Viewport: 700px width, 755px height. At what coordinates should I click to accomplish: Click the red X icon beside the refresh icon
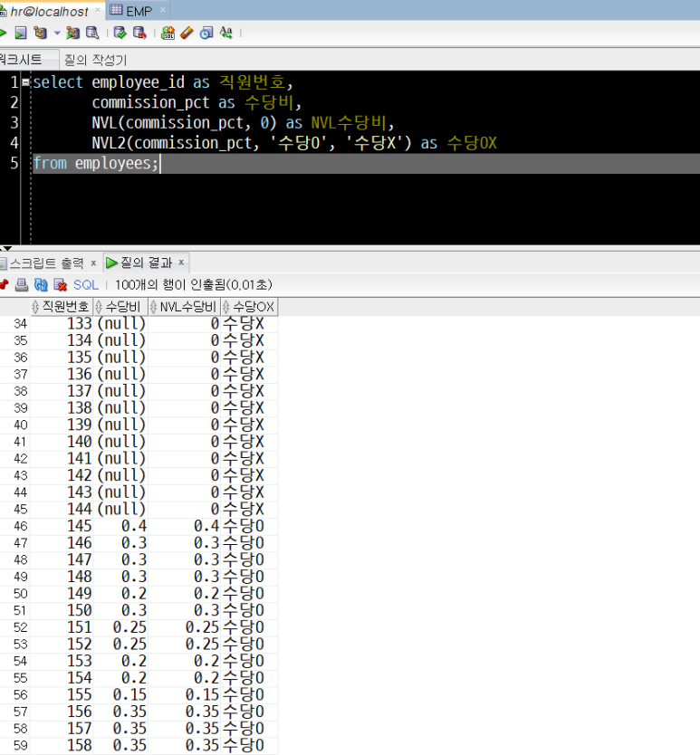[x=61, y=284]
